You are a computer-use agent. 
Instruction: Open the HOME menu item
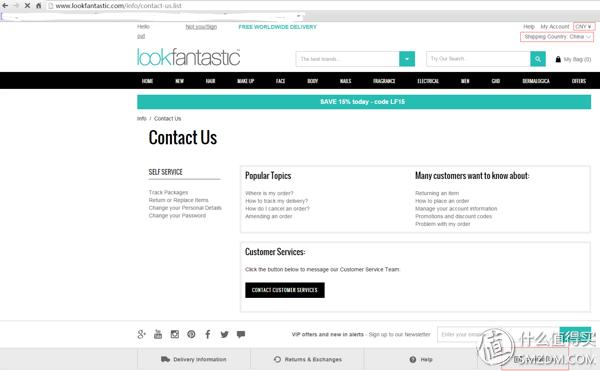tap(147, 81)
